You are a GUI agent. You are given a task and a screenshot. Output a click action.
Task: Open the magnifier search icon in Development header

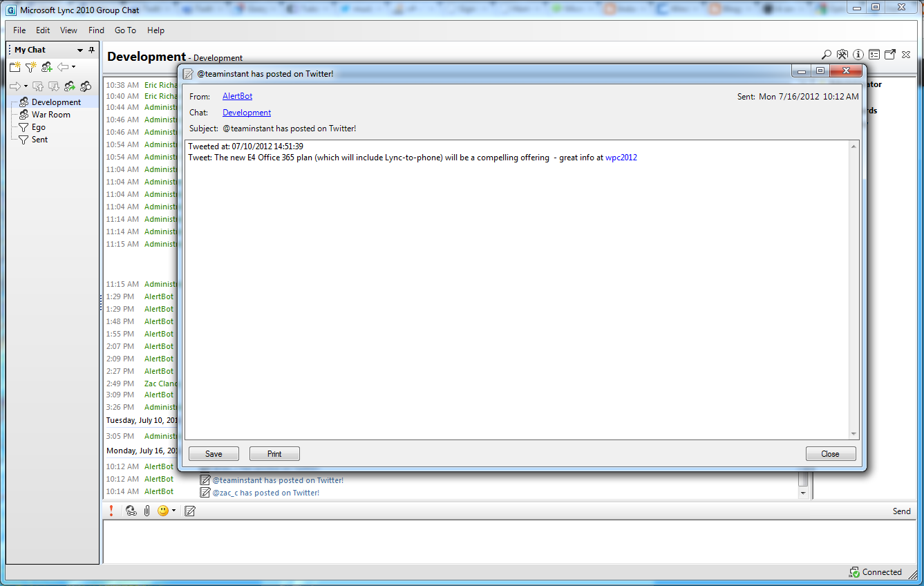[x=826, y=55]
